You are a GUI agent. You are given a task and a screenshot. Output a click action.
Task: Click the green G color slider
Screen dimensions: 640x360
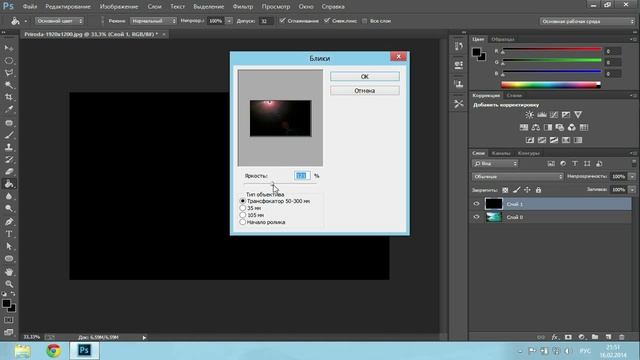(x=551, y=61)
